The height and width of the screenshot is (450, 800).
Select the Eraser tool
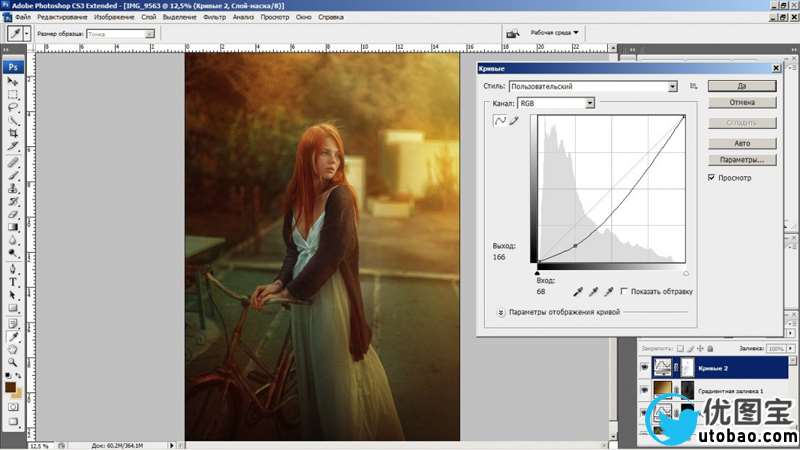13,215
